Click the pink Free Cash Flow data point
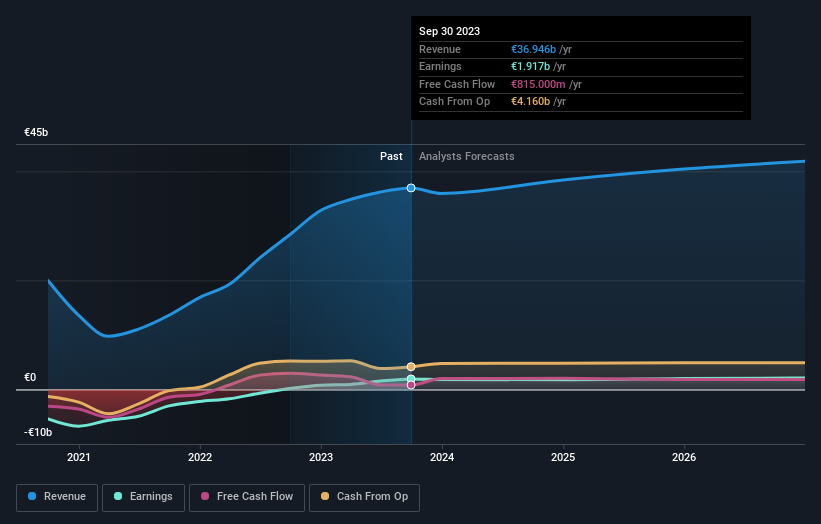Viewport: 821px width, 524px height. point(411,385)
